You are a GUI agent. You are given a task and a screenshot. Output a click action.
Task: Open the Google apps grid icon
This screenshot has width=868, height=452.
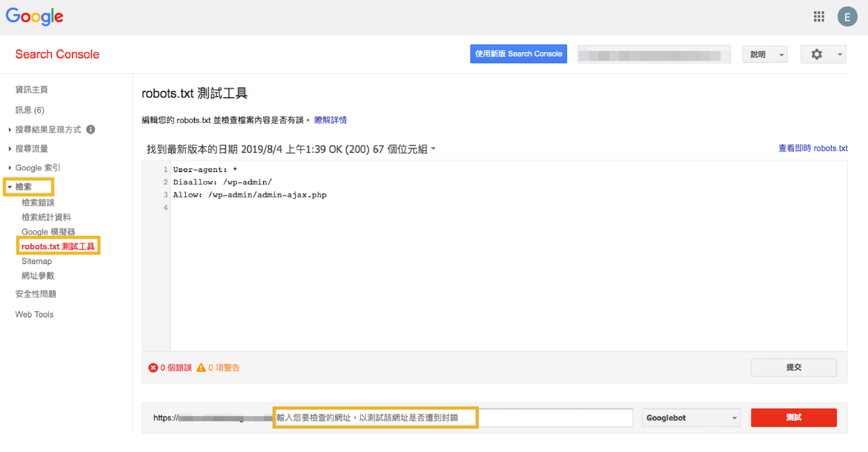(819, 16)
